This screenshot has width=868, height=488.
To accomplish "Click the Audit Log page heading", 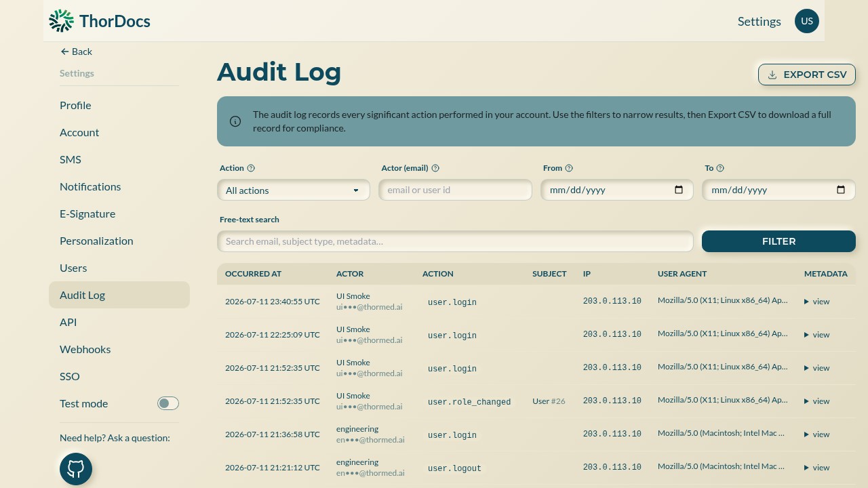I will [279, 72].
